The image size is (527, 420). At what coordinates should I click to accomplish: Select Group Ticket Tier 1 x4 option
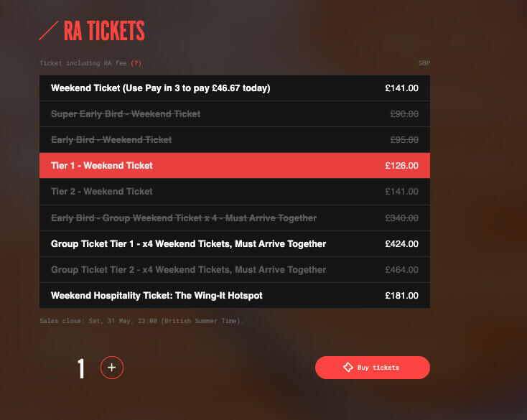235,244
